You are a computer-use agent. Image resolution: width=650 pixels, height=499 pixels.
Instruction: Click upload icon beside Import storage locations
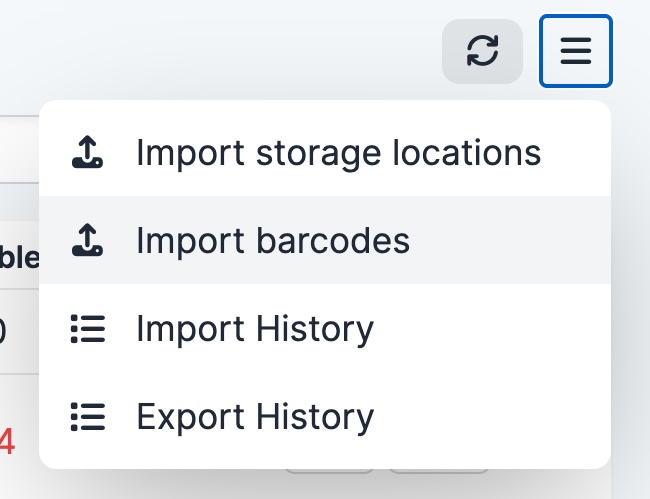(x=88, y=153)
